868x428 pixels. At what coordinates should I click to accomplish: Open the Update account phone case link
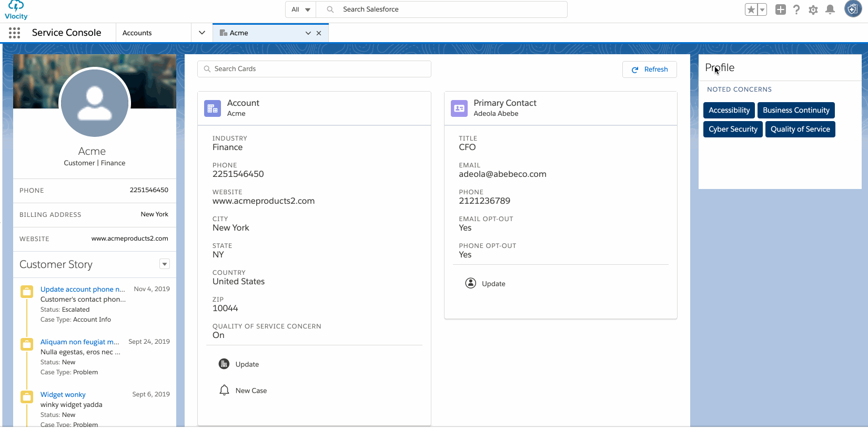83,289
